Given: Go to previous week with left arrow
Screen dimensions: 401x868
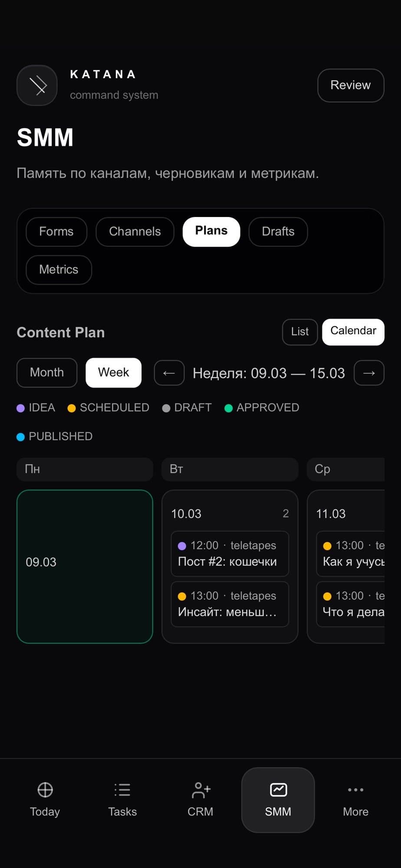Looking at the screenshot, I should (169, 373).
